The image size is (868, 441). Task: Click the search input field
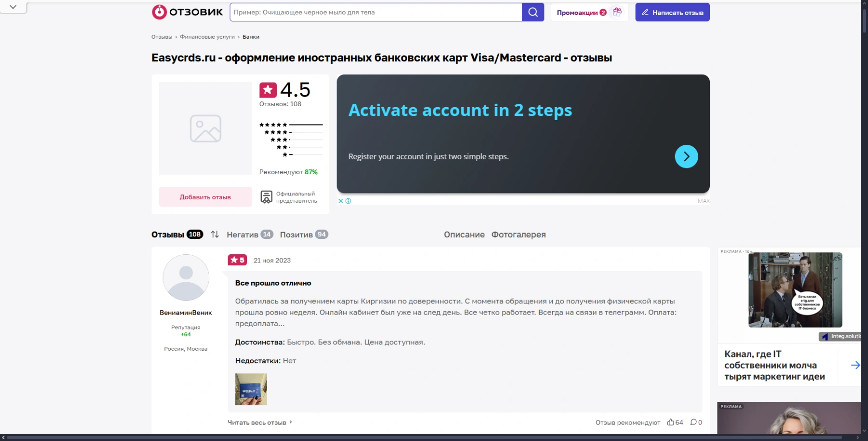click(x=376, y=13)
